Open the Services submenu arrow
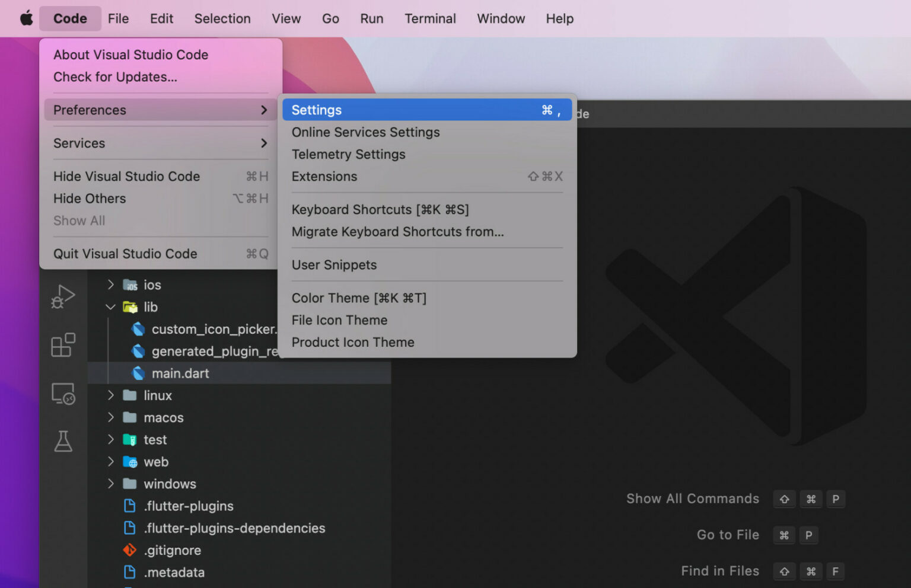 (264, 143)
